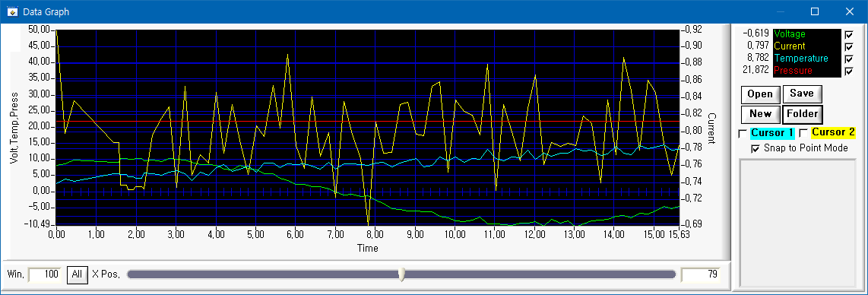Uncheck the Temperature trace checkbox
This screenshot has width=868, height=295.
(850, 59)
